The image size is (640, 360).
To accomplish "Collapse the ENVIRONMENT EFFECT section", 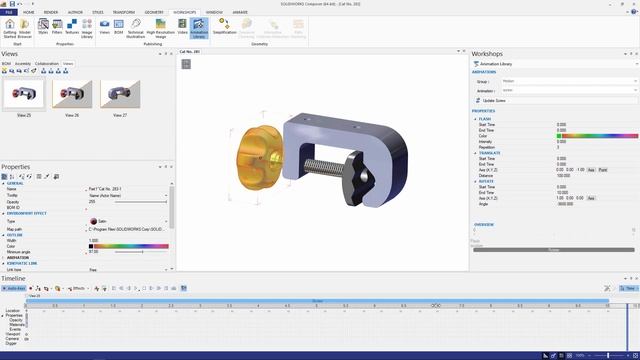I will pos(4,213).
